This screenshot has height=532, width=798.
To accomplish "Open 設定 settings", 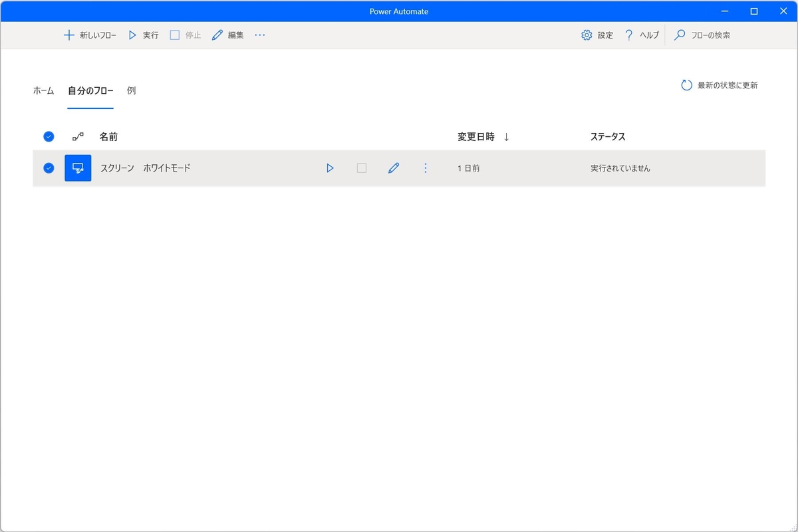I will point(597,35).
